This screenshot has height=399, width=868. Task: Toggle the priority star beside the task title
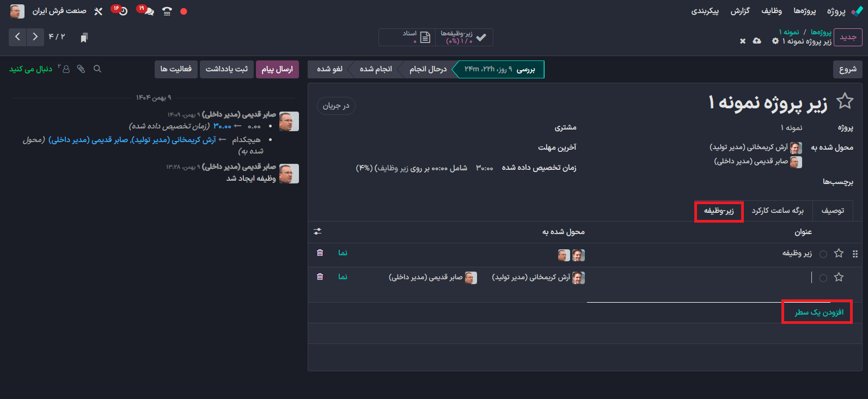(845, 101)
